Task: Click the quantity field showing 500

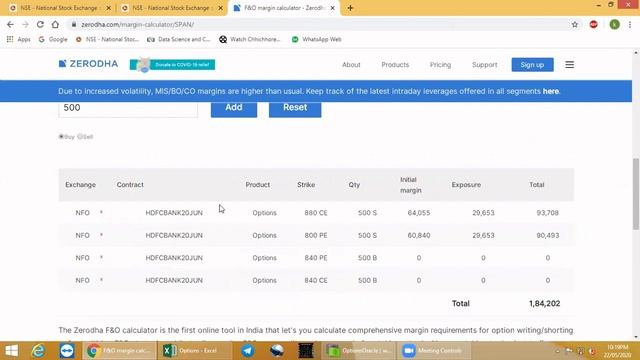Action: (128, 109)
